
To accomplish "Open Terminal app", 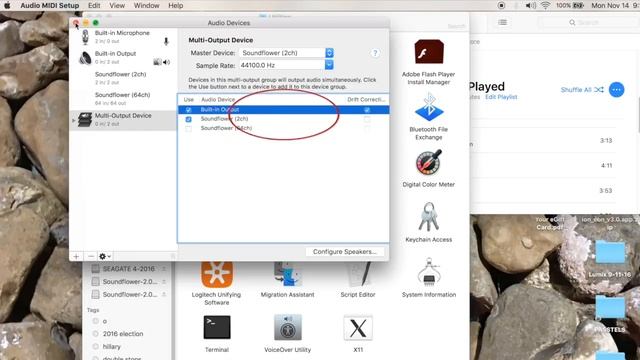I will 217,333.
